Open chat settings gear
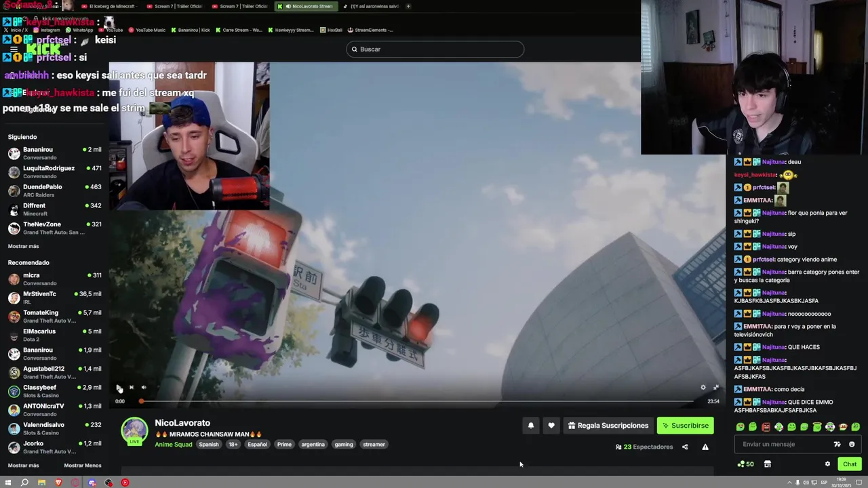868x488 pixels. tap(827, 464)
